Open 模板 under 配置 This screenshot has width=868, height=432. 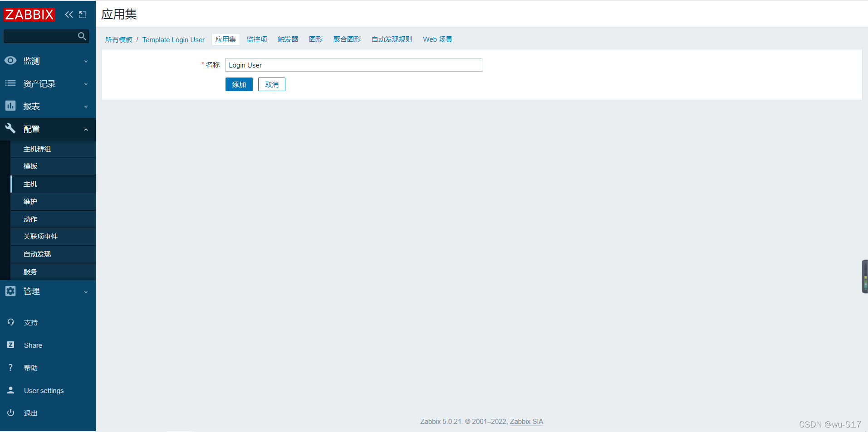[x=53, y=166]
